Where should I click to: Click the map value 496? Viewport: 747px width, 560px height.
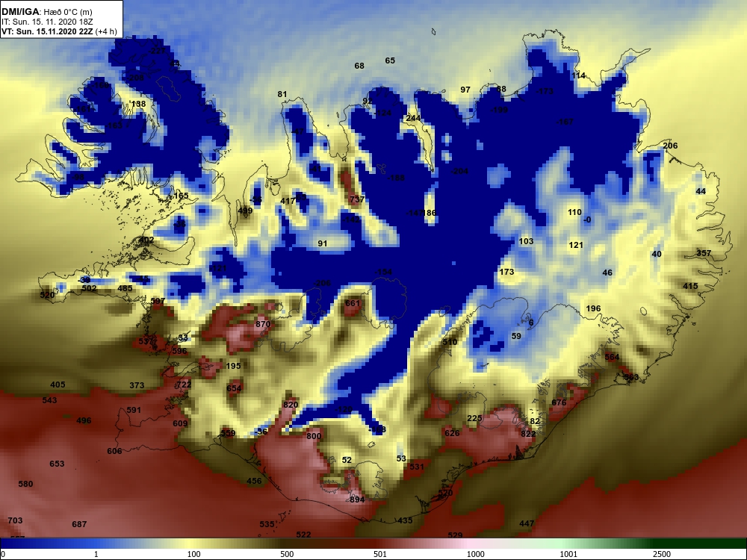tap(84, 420)
